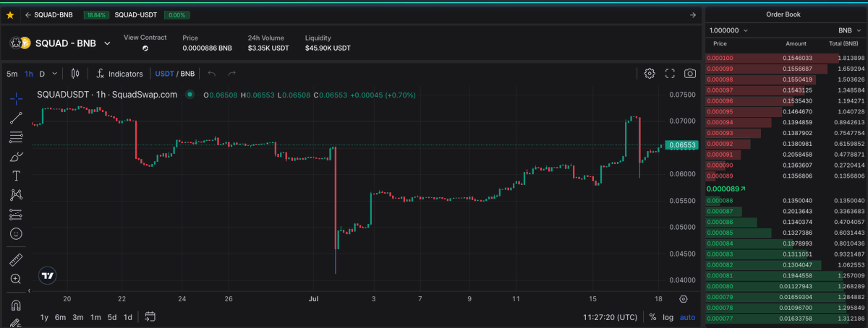The image size is (868, 328).
Task: Select the 5m timeframe
Action: (12, 74)
